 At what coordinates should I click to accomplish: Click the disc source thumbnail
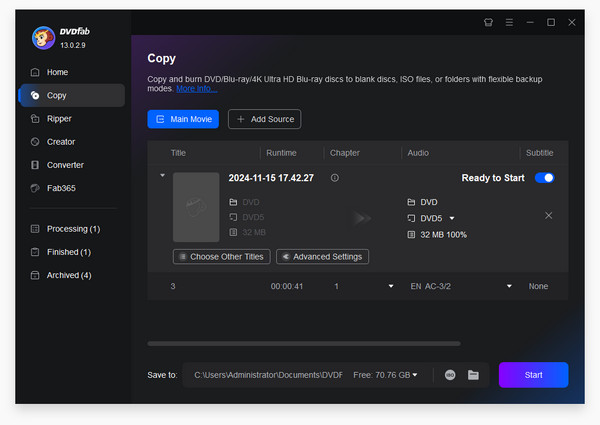(196, 207)
